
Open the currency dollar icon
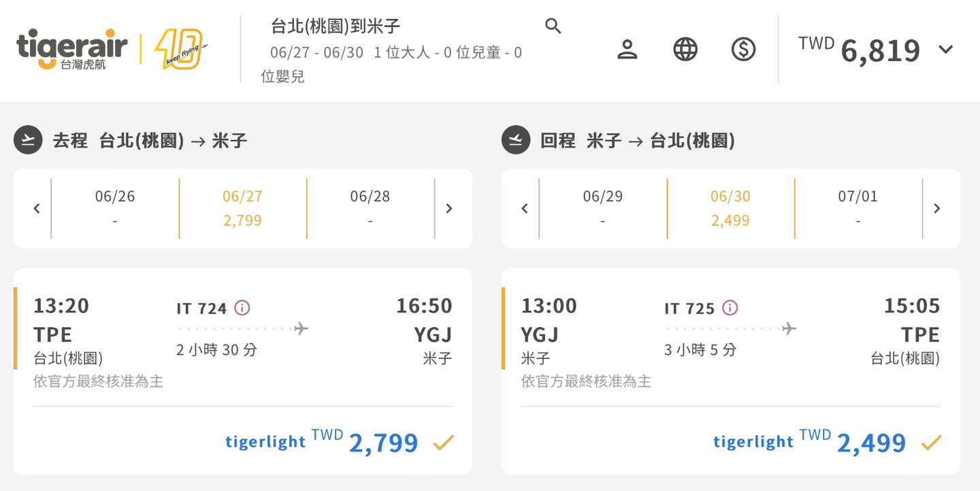(x=743, y=50)
